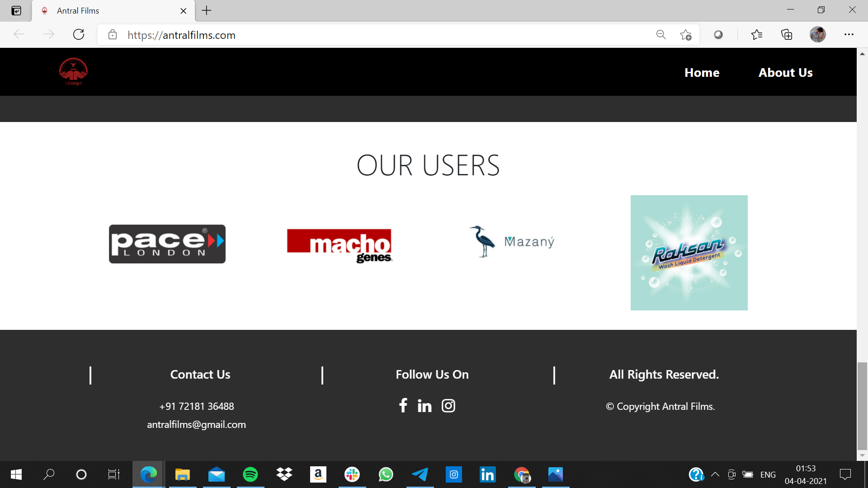The height and width of the screenshot is (488, 868).
Task: Open the Facebook social icon
Action: pos(403,405)
